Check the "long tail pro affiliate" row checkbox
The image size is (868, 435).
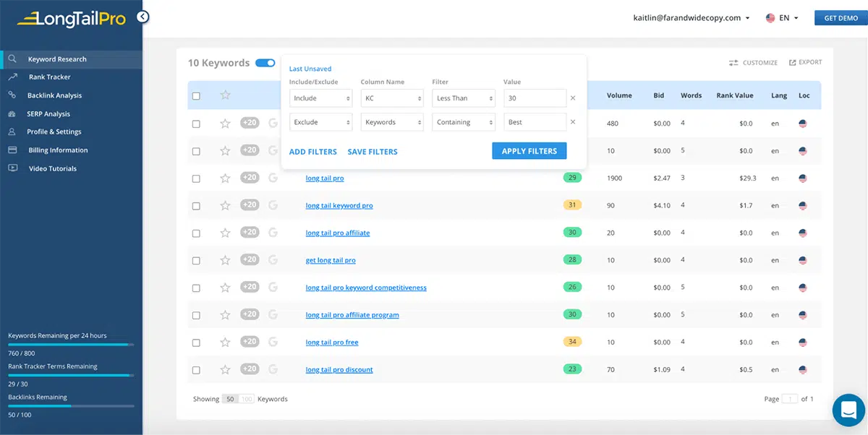point(196,233)
